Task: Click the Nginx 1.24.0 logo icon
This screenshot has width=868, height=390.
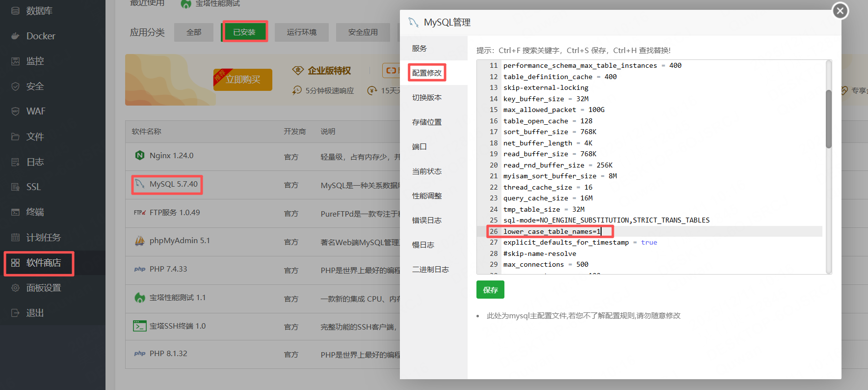Action: point(140,156)
